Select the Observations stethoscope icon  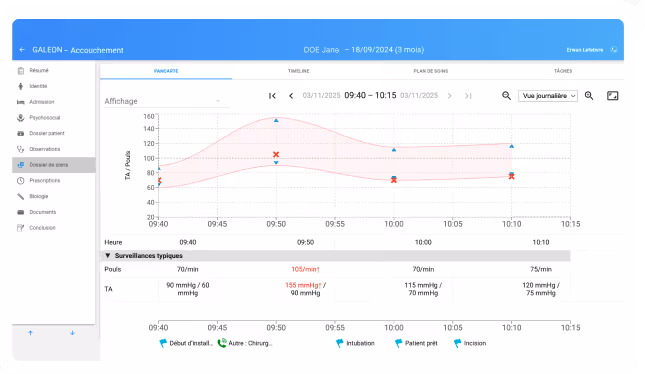(x=21, y=149)
